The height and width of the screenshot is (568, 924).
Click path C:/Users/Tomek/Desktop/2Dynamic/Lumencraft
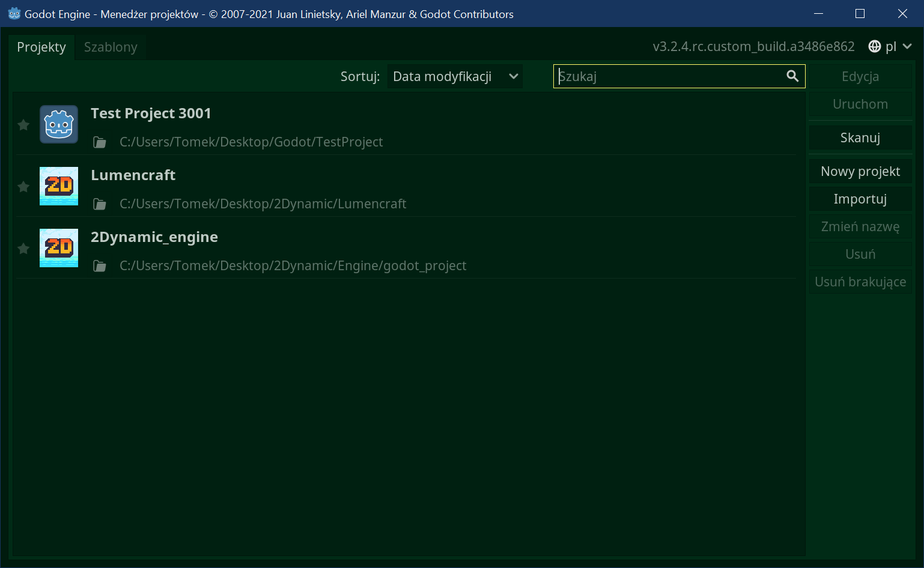coord(263,204)
